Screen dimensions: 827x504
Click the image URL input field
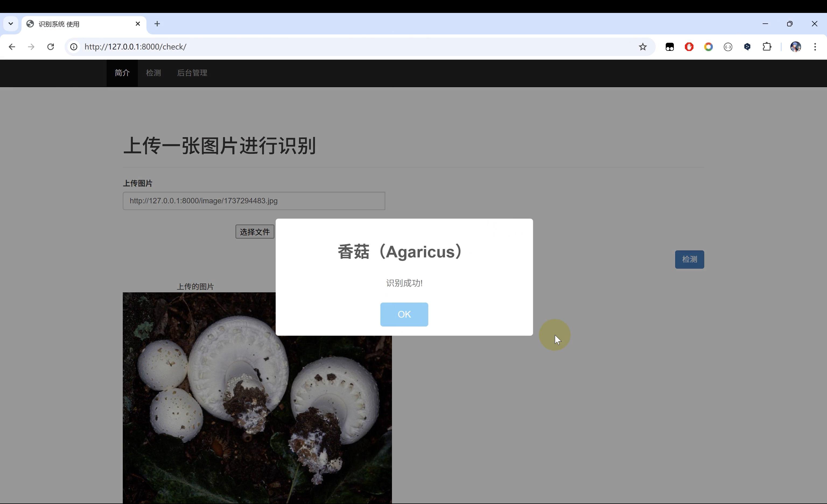pos(254,201)
